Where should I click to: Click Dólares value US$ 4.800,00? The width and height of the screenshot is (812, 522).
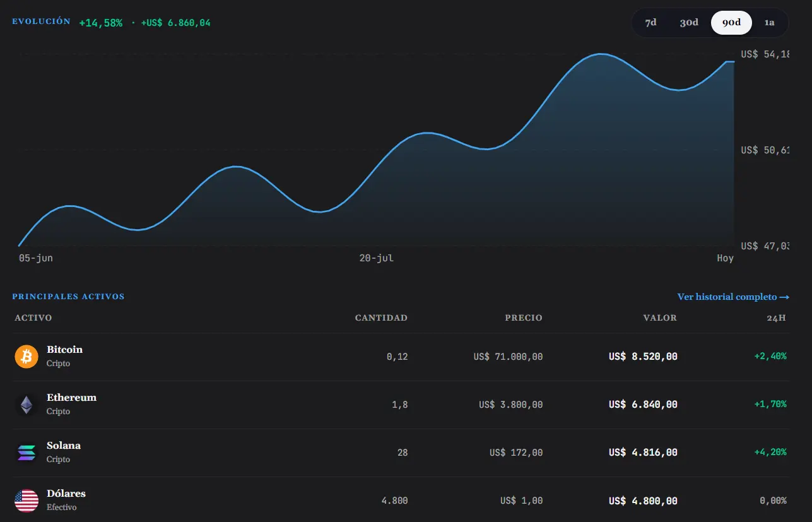pyautogui.click(x=643, y=501)
